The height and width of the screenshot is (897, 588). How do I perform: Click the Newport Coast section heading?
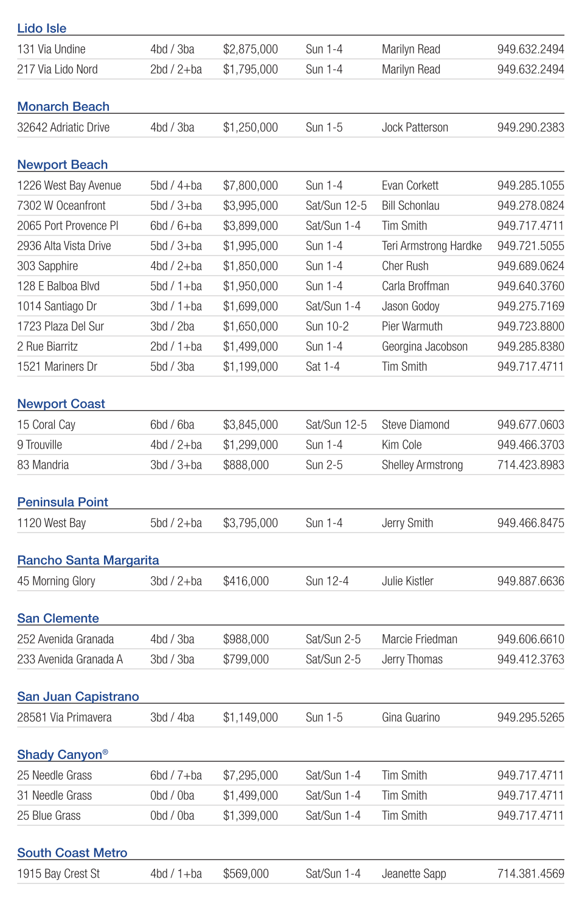click(x=61, y=404)
